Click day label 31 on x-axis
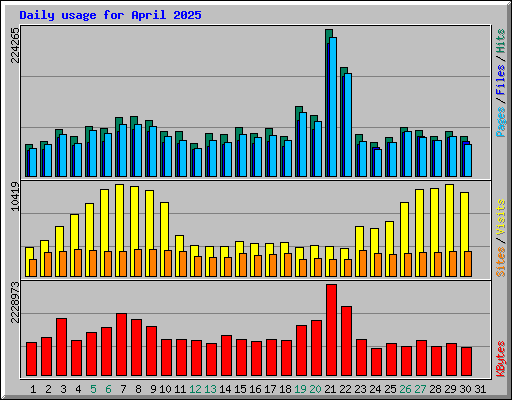The width and height of the screenshot is (512, 400). [480, 389]
